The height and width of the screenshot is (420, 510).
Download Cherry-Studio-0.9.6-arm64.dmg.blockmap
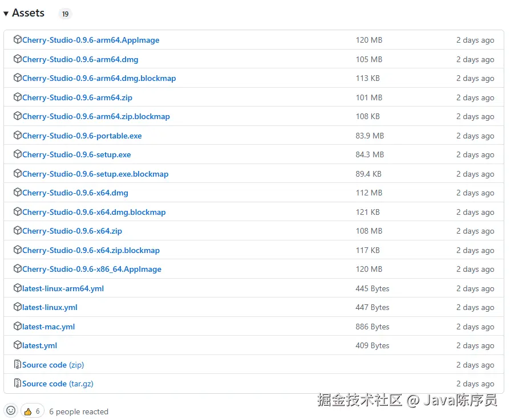tap(99, 78)
